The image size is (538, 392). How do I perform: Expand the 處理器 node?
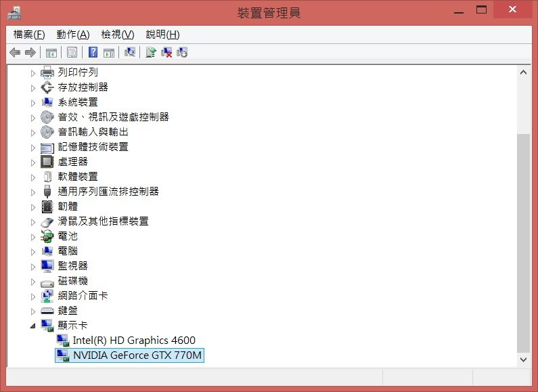click(33, 162)
